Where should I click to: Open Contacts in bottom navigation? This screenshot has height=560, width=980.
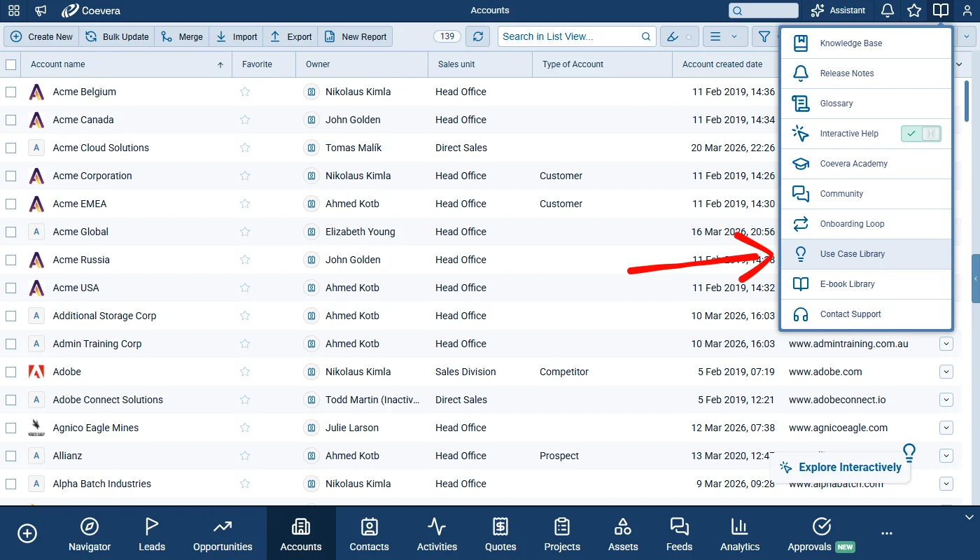(x=369, y=533)
